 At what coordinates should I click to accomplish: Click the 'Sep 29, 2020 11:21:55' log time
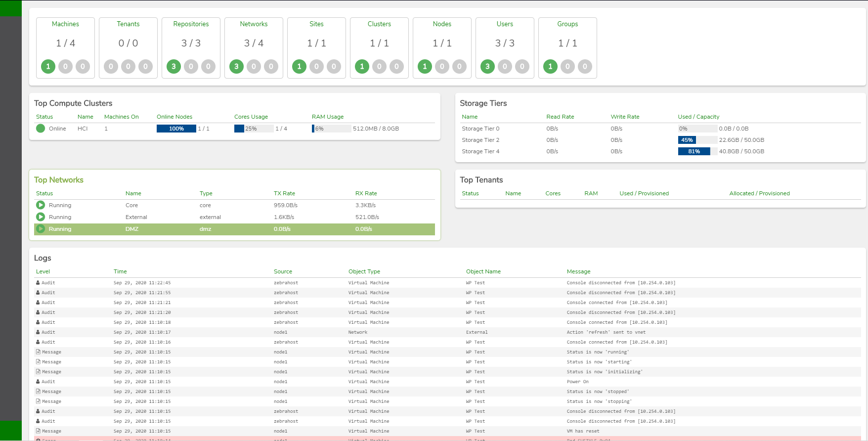tap(142, 293)
